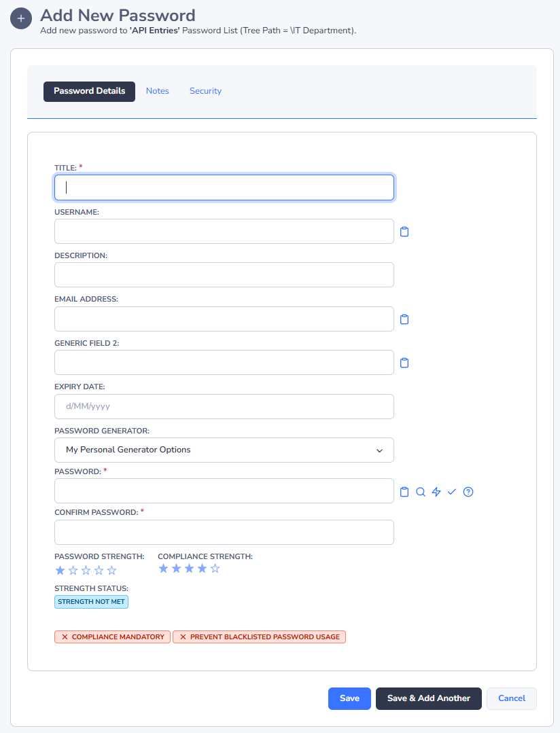Click the fifth Compliance Strength star
The image size is (560, 733).
pyautogui.click(x=215, y=568)
